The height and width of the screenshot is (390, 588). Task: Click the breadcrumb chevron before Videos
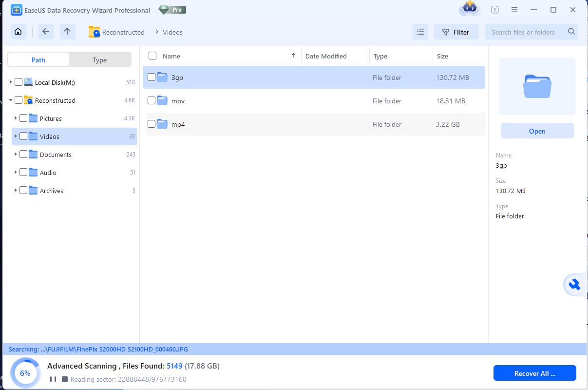(x=157, y=32)
